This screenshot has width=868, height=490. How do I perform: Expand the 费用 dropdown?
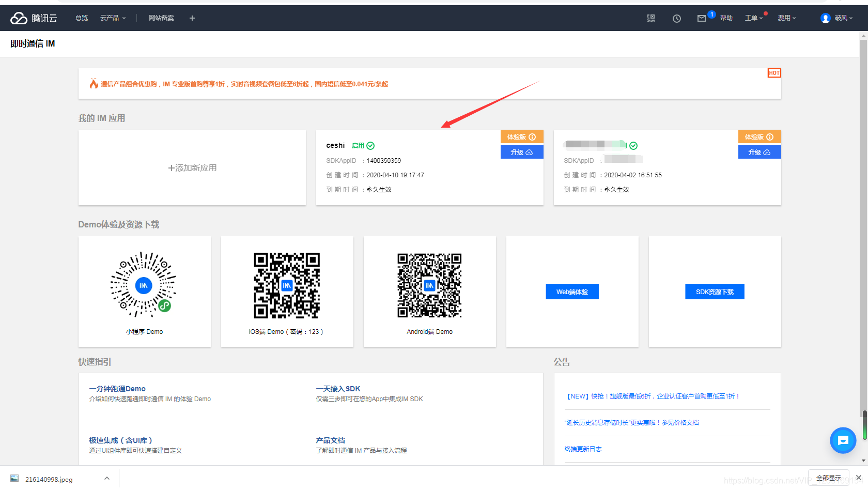pyautogui.click(x=787, y=18)
